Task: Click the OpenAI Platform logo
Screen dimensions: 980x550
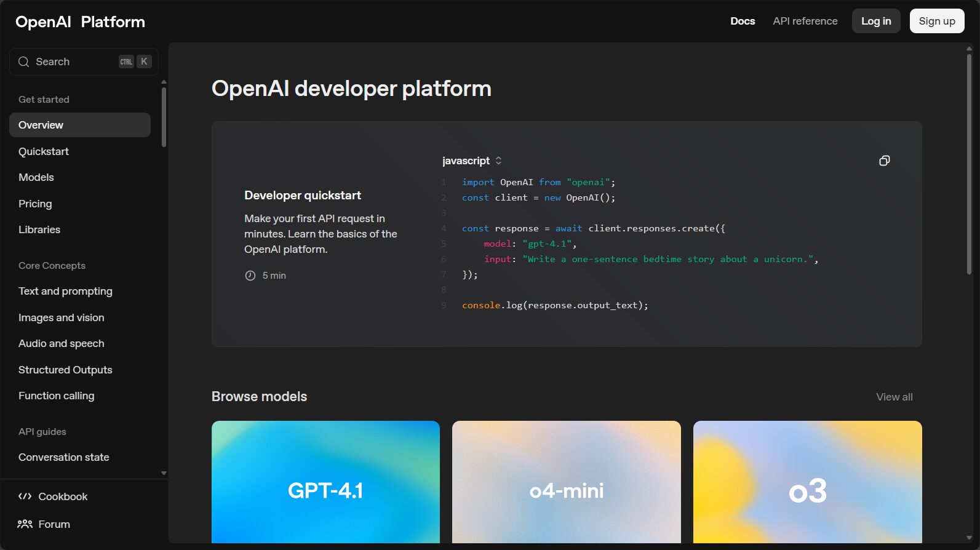Action: (x=80, y=22)
